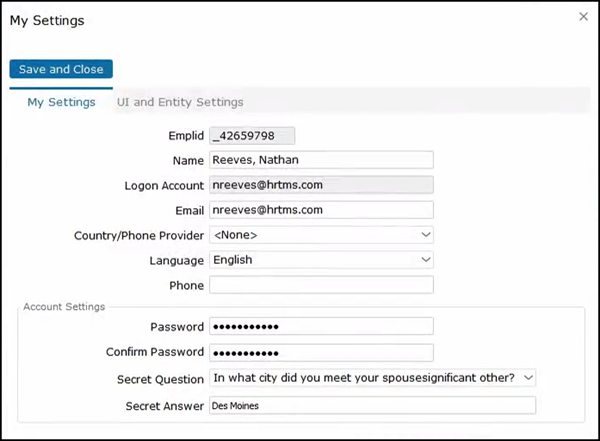Open the Secret Question dropdown
This screenshot has height=441, width=600.
point(373,378)
